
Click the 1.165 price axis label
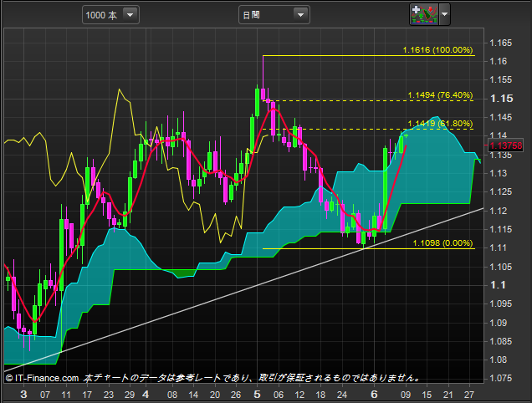tap(501, 43)
